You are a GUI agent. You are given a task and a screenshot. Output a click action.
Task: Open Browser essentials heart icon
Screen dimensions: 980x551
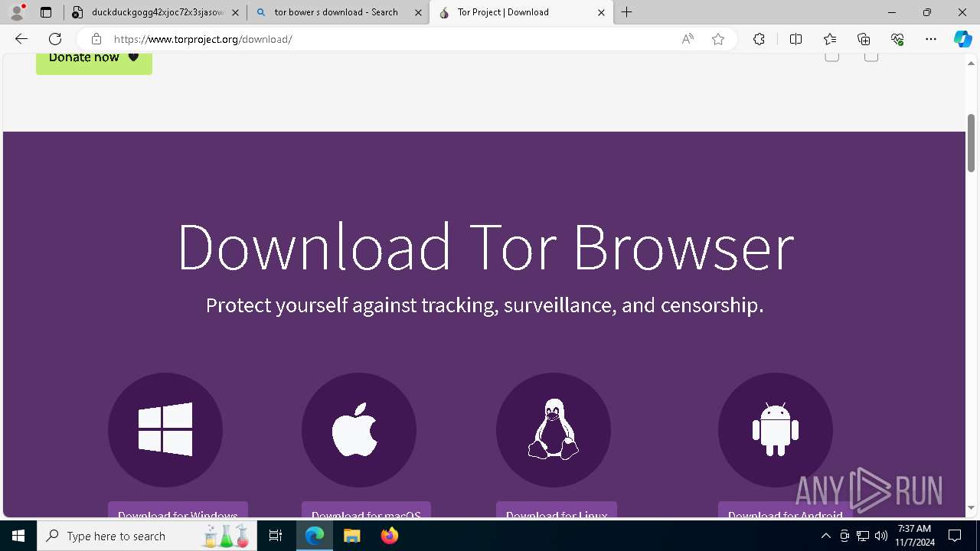(x=897, y=39)
